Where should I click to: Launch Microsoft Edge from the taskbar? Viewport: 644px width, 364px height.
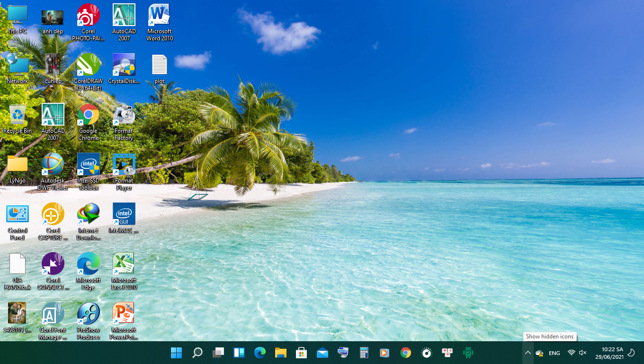(x=260, y=353)
